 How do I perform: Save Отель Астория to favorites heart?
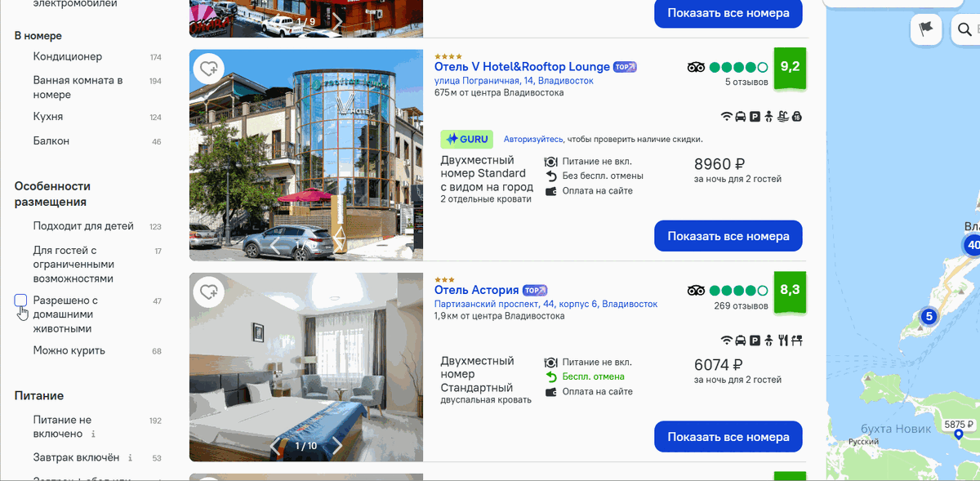(209, 292)
